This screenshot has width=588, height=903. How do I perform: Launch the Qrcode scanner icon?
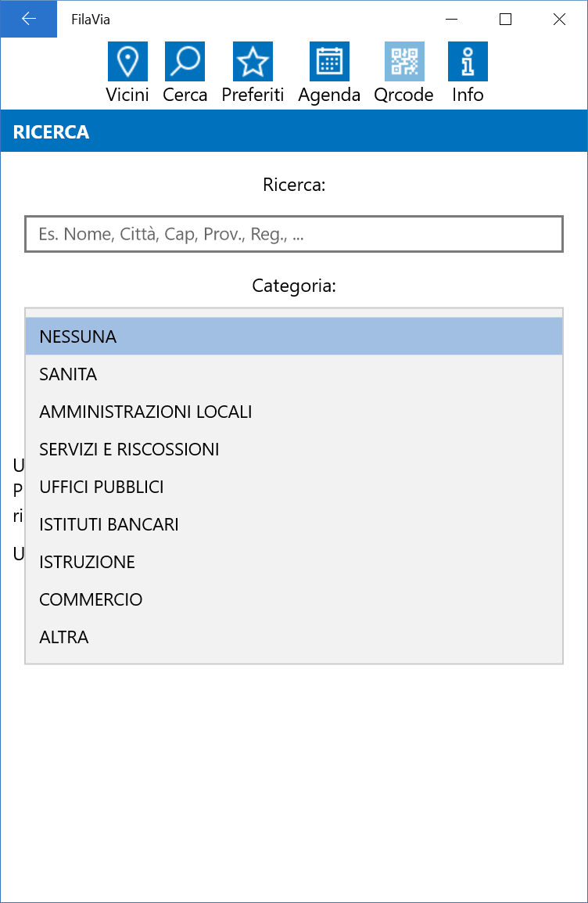404,61
